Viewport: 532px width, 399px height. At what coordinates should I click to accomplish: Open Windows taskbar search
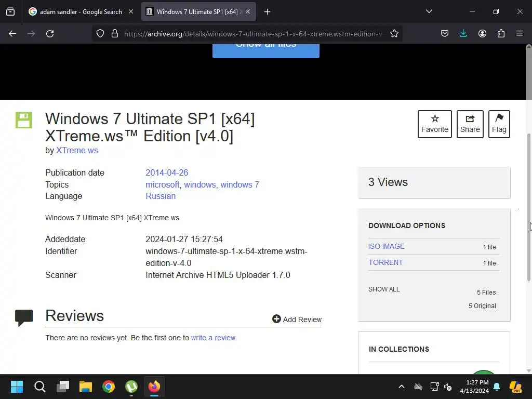coord(39,387)
